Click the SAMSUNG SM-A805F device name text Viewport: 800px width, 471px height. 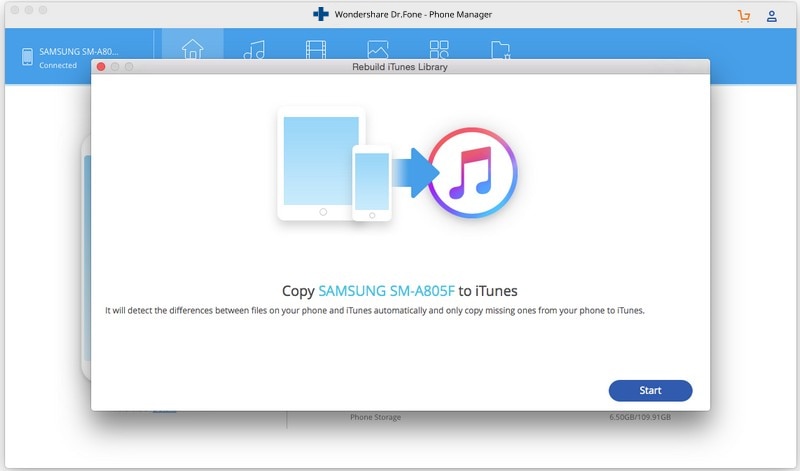click(x=386, y=291)
